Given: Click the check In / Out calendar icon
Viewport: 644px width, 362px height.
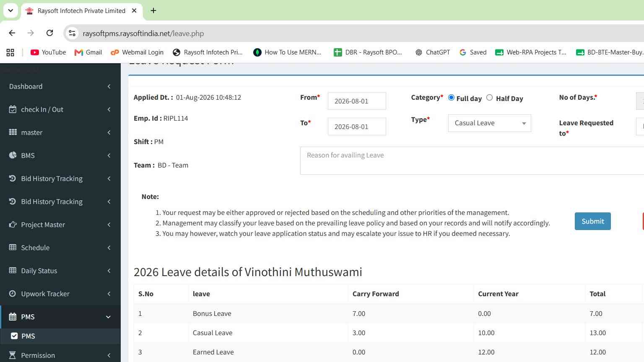Looking at the screenshot, I should tap(13, 109).
